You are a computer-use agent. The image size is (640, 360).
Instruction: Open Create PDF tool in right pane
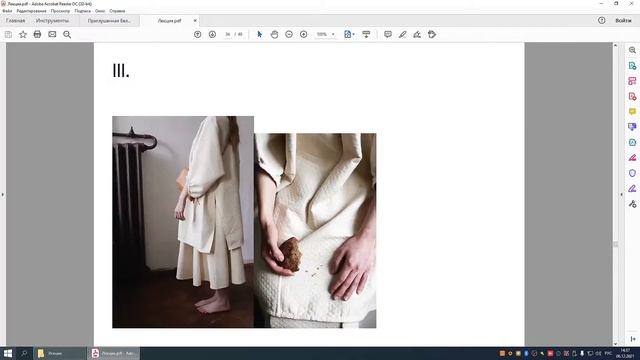[632, 96]
